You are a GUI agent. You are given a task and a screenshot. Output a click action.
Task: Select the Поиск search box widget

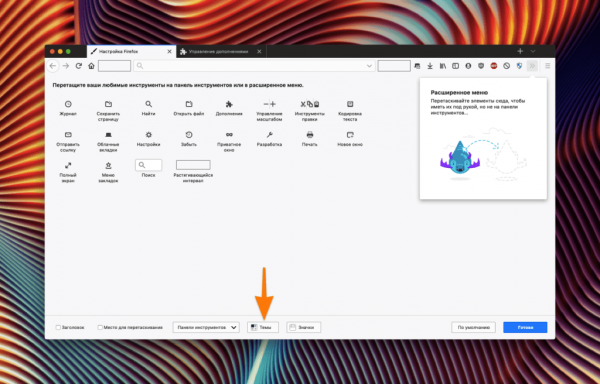[148, 165]
